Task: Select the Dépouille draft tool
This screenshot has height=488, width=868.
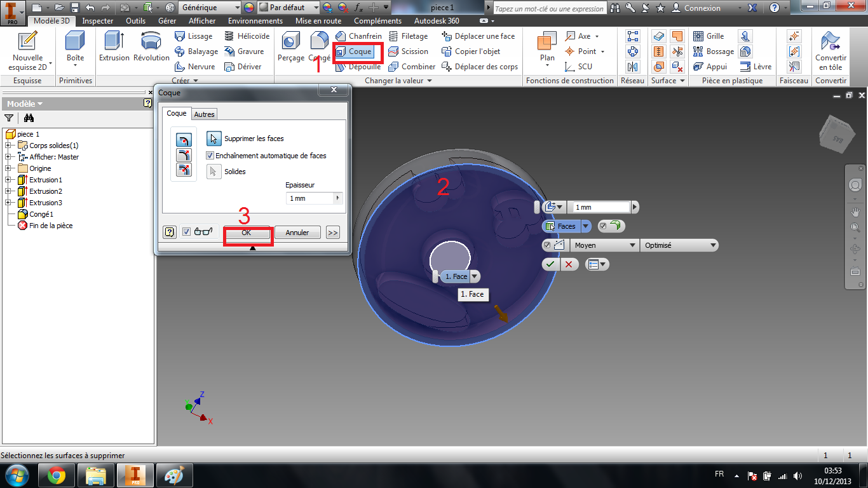Action: tap(358, 67)
